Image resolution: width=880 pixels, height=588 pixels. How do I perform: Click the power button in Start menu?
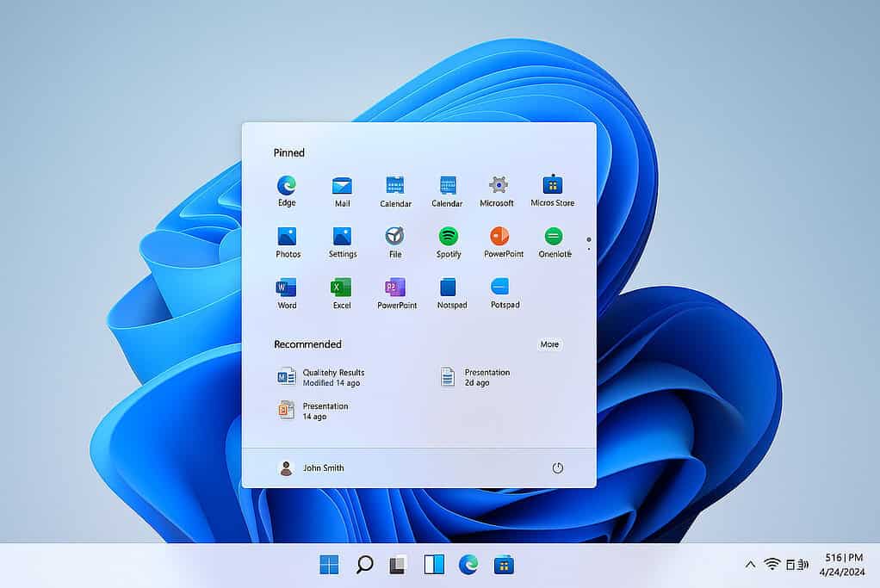pyautogui.click(x=557, y=468)
